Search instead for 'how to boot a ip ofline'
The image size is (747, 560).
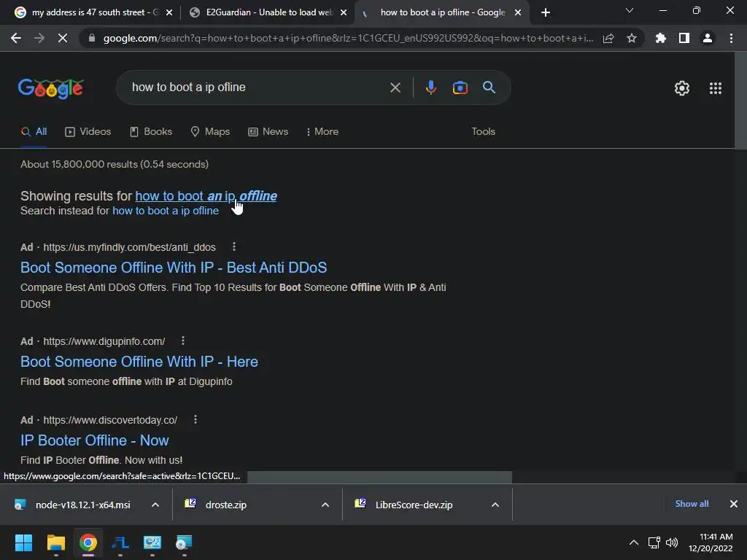click(x=166, y=211)
